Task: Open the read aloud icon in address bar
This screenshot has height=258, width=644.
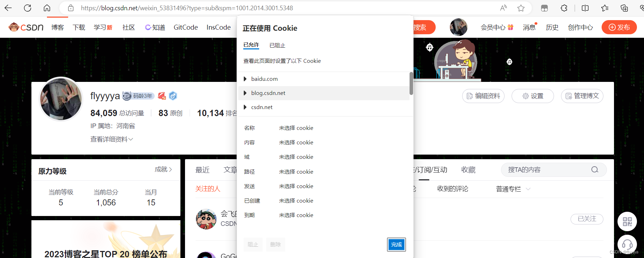Action: (503, 8)
